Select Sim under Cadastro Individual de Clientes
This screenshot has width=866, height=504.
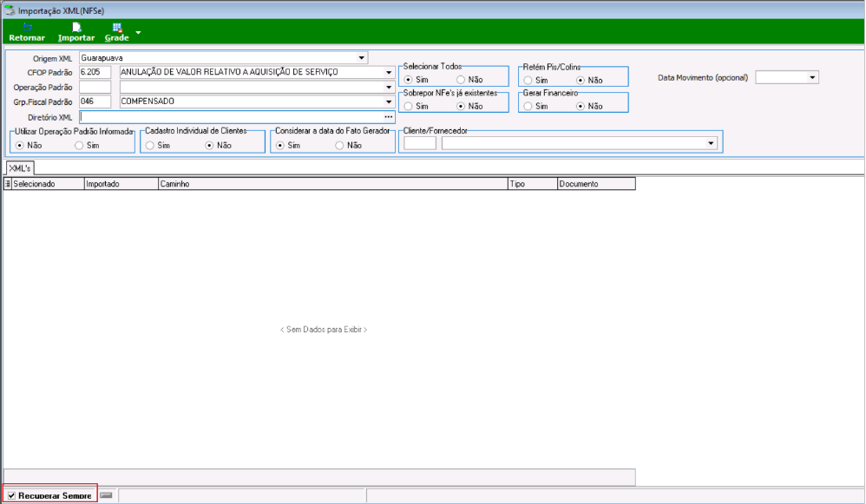click(x=150, y=145)
